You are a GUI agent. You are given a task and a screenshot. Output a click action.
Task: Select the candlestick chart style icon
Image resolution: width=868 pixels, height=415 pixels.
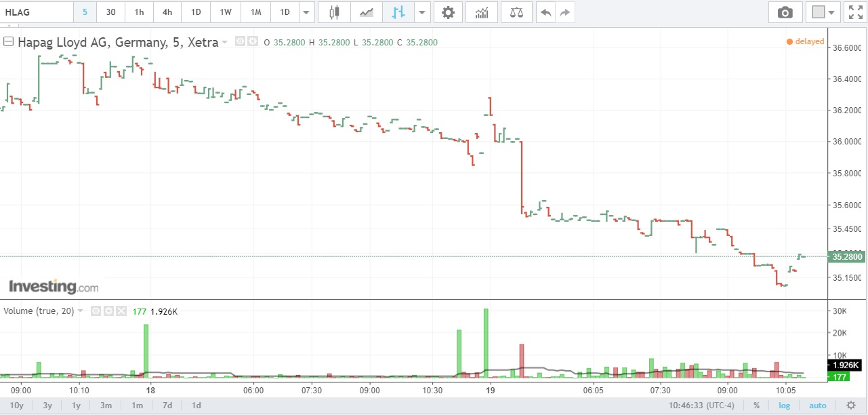tap(334, 12)
